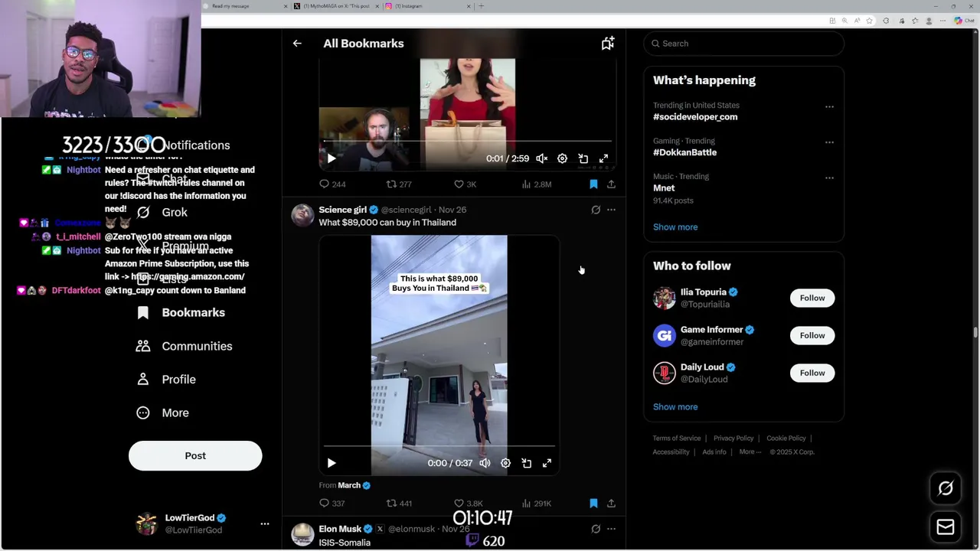Toggle picture-in-picture on the top video
980x551 pixels.
[x=583, y=158]
